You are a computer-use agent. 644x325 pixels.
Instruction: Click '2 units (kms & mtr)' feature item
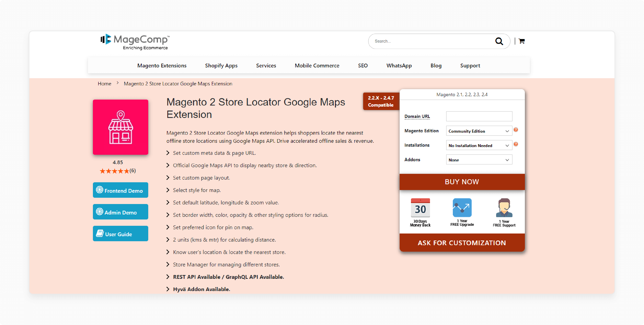click(224, 240)
